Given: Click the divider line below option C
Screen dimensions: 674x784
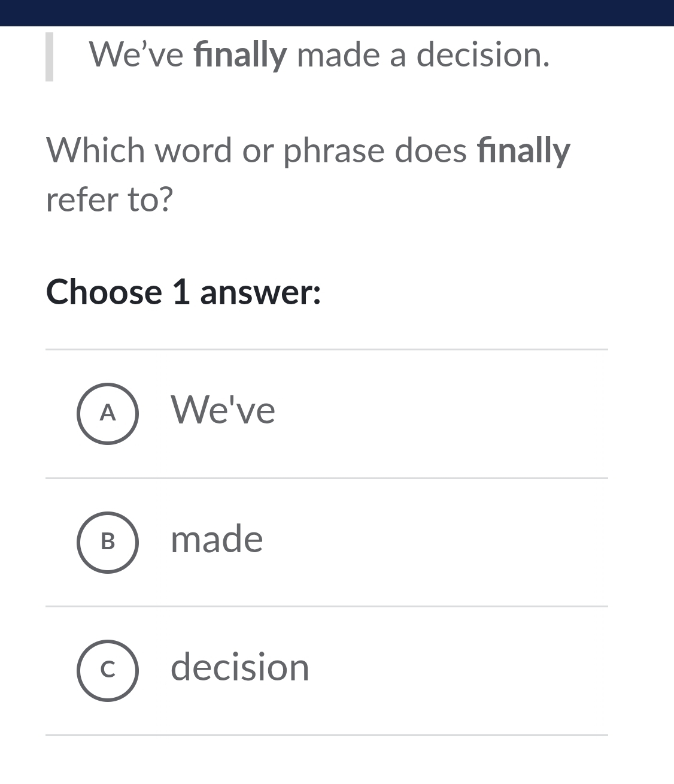Looking at the screenshot, I should [327, 735].
